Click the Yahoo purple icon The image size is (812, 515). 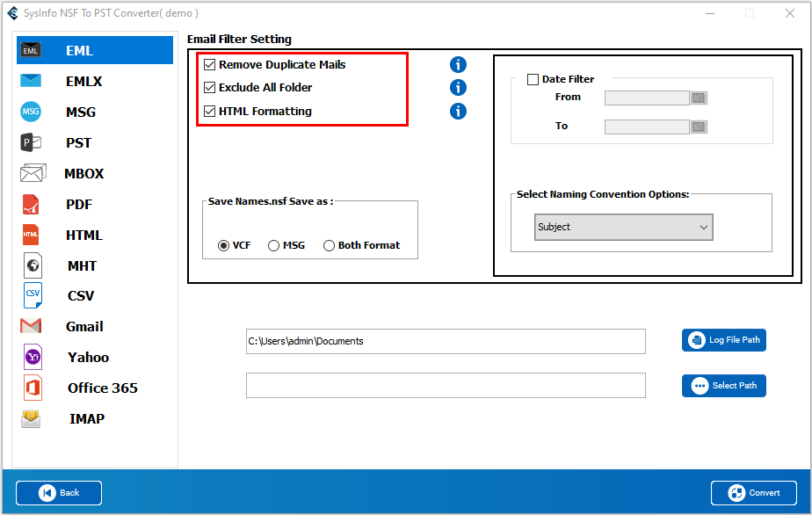(33, 357)
